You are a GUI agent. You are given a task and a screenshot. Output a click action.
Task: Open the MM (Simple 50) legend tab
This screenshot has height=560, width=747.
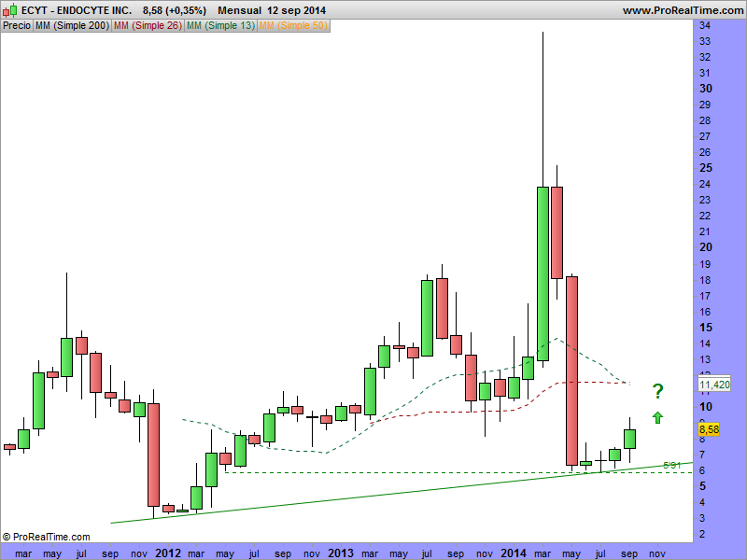(293, 26)
